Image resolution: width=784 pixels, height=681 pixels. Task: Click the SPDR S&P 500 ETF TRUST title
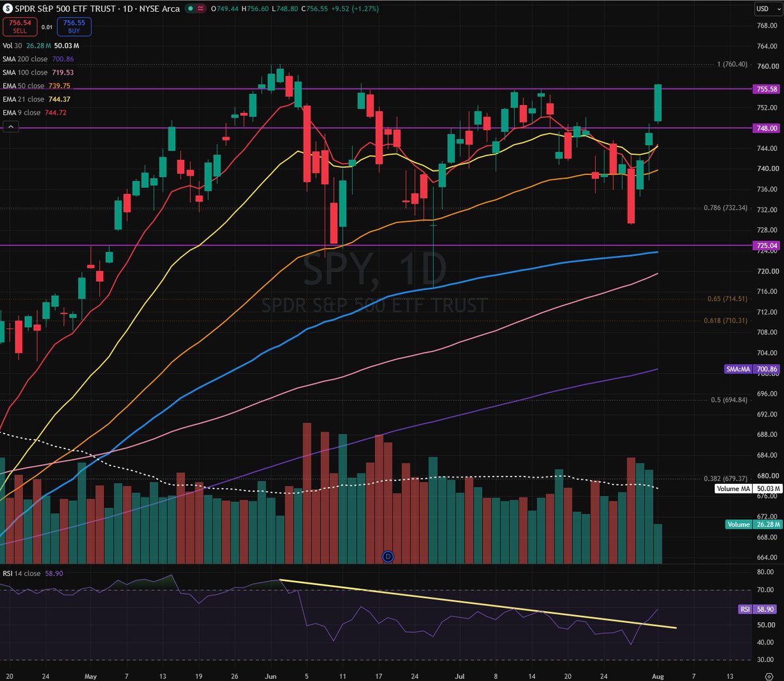[65, 8]
